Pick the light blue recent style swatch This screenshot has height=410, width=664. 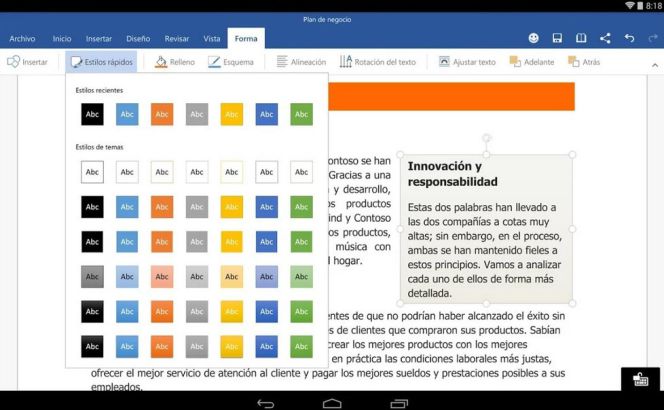[x=127, y=114]
